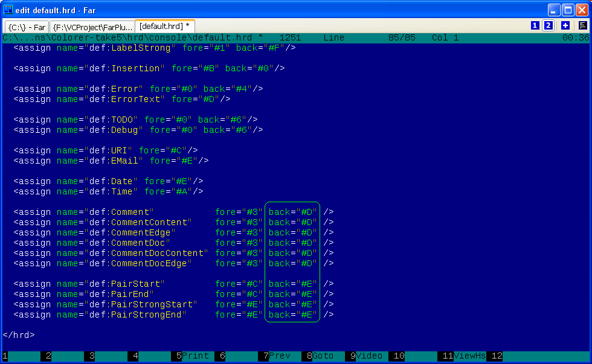
Task: Switch to the {F:\VCProject\FarPlu... tab
Action: pos(91,27)
